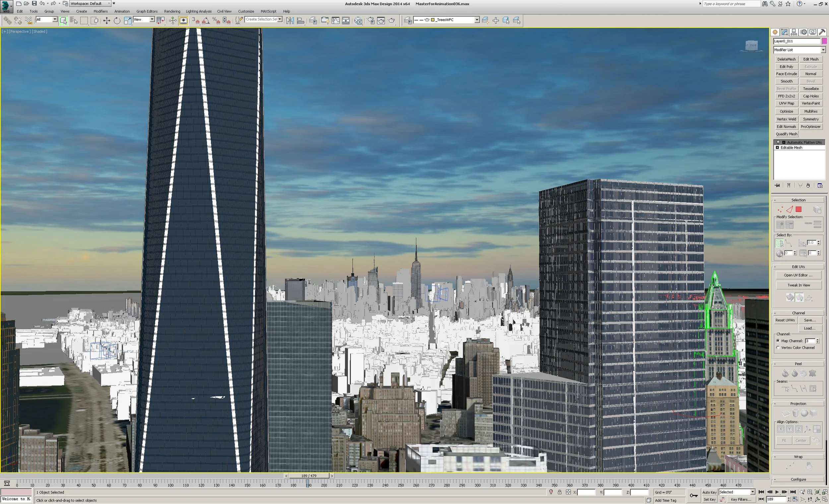Collapse the Selection rollout
This screenshot has width=829, height=504.
[798, 200]
